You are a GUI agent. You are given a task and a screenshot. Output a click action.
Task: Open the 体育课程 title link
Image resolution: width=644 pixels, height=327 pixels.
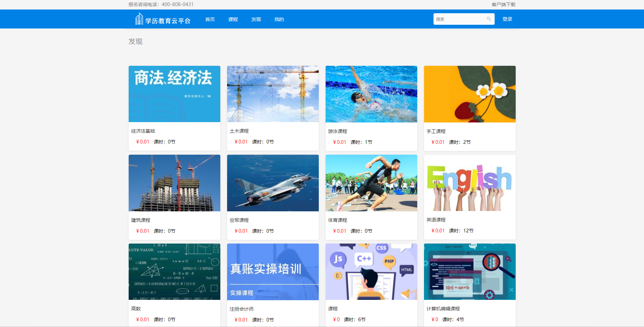[x=337, y=220]
